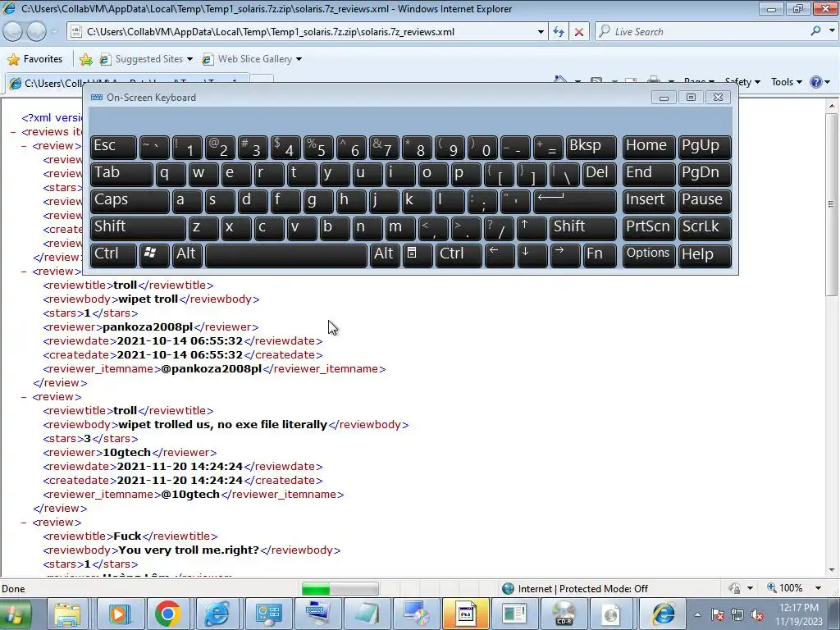The height and width of the screenshot is (630, 840).
Task: Open the Tools menu
Action: pyautogui.click(x=786, y=82)
